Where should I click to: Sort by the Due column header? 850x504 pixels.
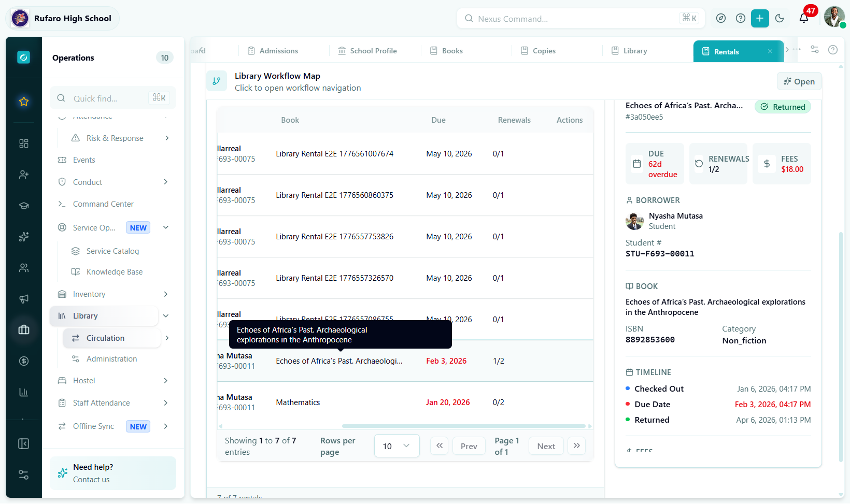click(x=438, y=120)
